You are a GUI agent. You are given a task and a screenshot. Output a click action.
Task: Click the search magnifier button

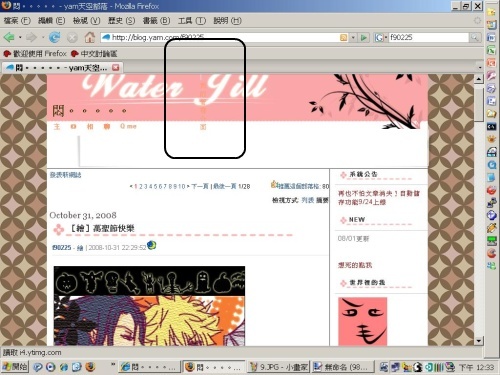(x=475, y=38)
